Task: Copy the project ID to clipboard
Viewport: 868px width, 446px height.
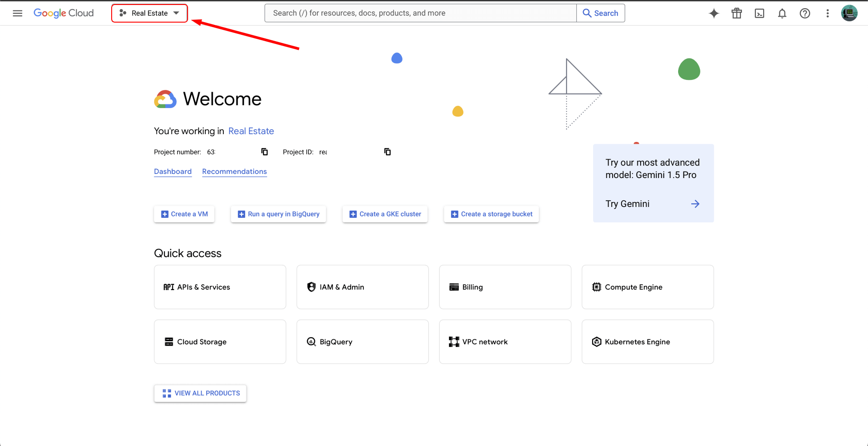Action: click(387, 152)
